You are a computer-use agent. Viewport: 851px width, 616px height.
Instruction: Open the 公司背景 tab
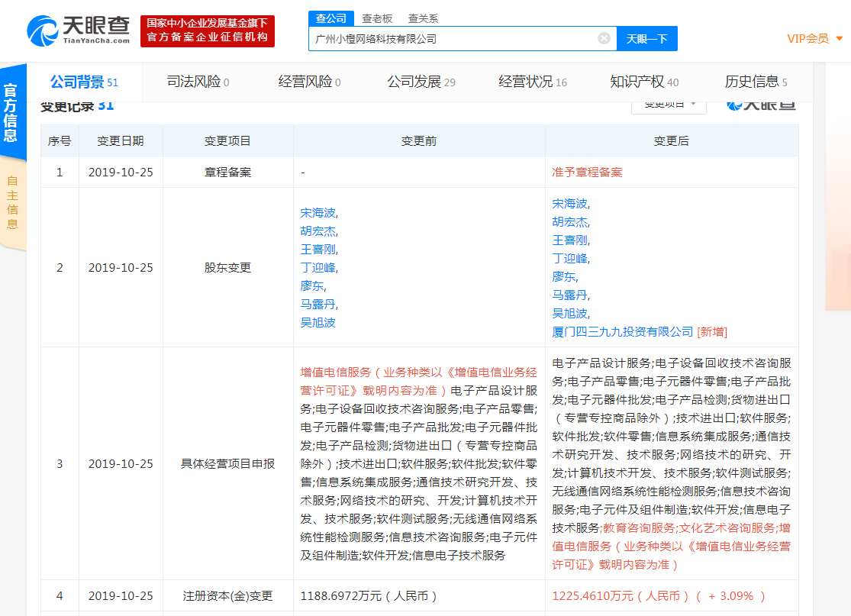(x=84, y=82)
